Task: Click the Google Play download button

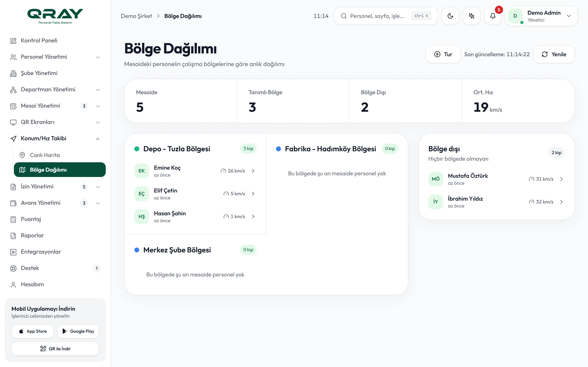Action: (x=78, y=331)
